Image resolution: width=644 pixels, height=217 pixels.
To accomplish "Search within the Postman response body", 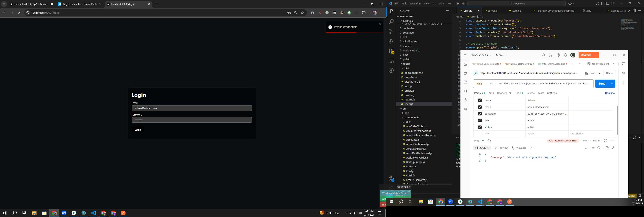I will coord(599,148).
